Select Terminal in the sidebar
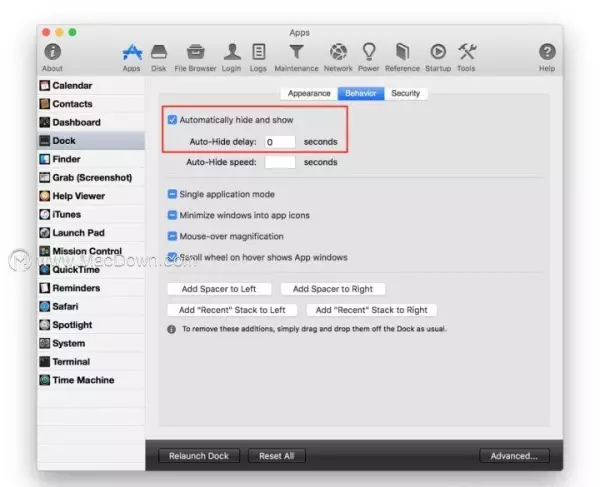Screen dimensions: 600x487 coord(91,362)
